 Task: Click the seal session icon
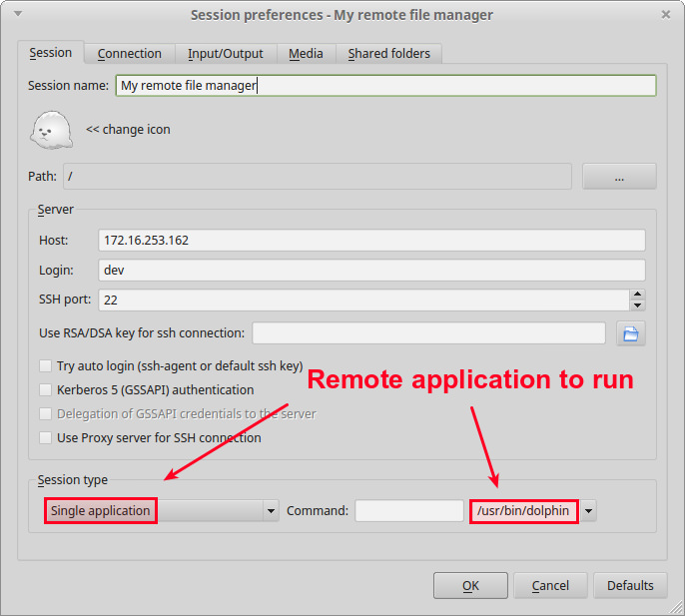[50, 130]
